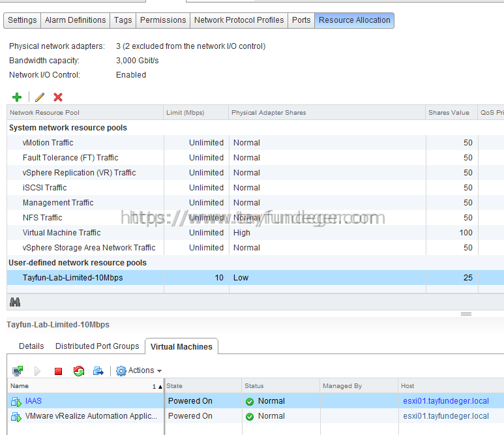Image resolution: width=504 pixels, height=435 pixels.
Task: Open esxi01 host link in IAAS row
Action: (x=446, y=401)
